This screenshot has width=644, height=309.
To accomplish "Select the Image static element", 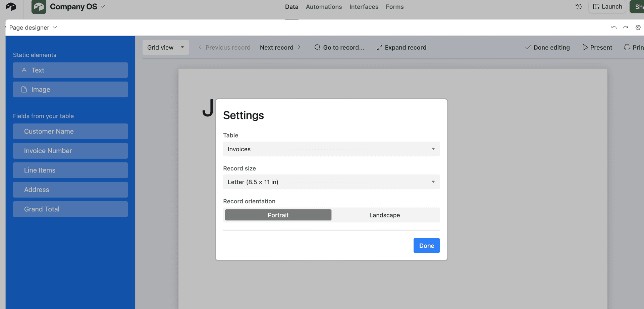I will coord(70,89).
